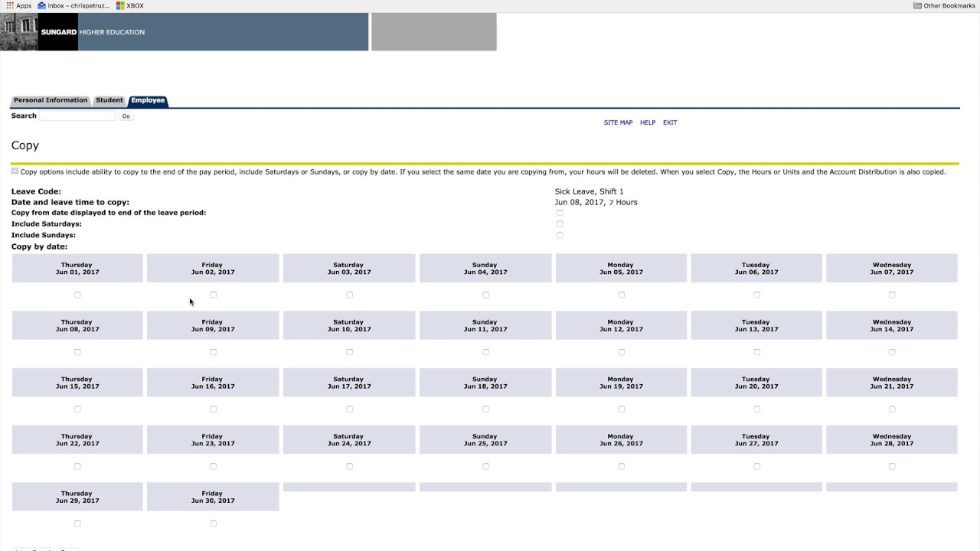This screenshot has height=551, width=980.
Task: Tick the checkbox under Friday Jun 30, 2017
Action: (x=214, y=523)
